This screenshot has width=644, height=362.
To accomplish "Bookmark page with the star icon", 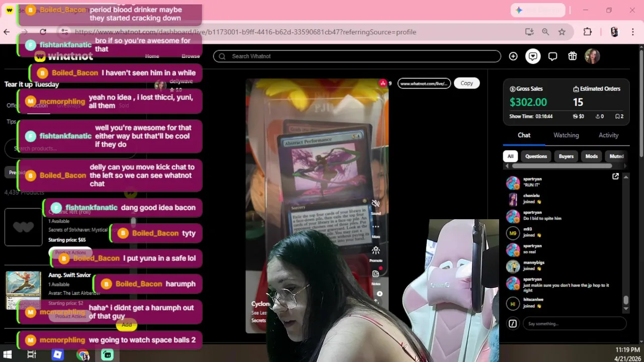I will [562, 32].
